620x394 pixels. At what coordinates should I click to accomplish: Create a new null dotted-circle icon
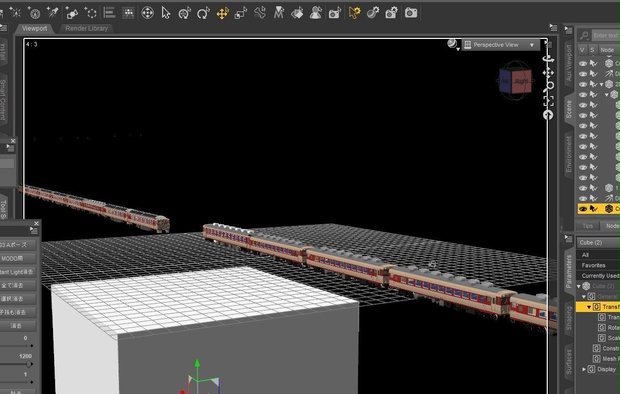[91, 13]
